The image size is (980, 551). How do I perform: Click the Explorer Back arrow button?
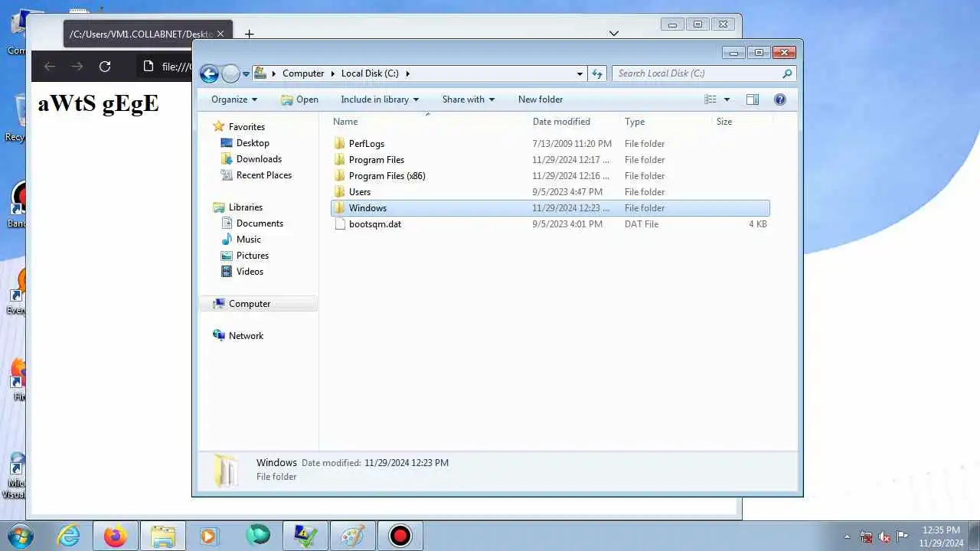click(209, 73)
